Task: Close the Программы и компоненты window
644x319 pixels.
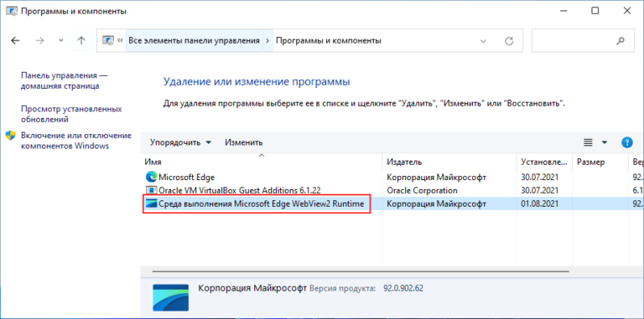Action: [x=626, y=11]
